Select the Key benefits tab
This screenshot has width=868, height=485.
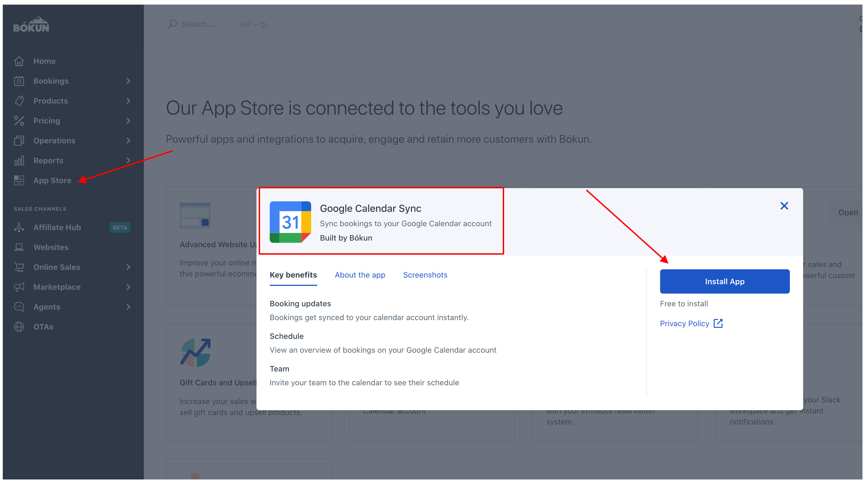(293, 275)
